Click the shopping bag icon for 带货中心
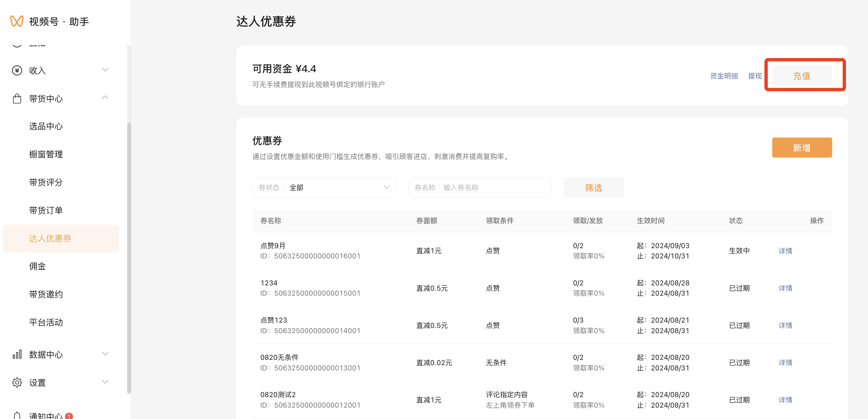The image size is (868, 419). coord(17,98)
